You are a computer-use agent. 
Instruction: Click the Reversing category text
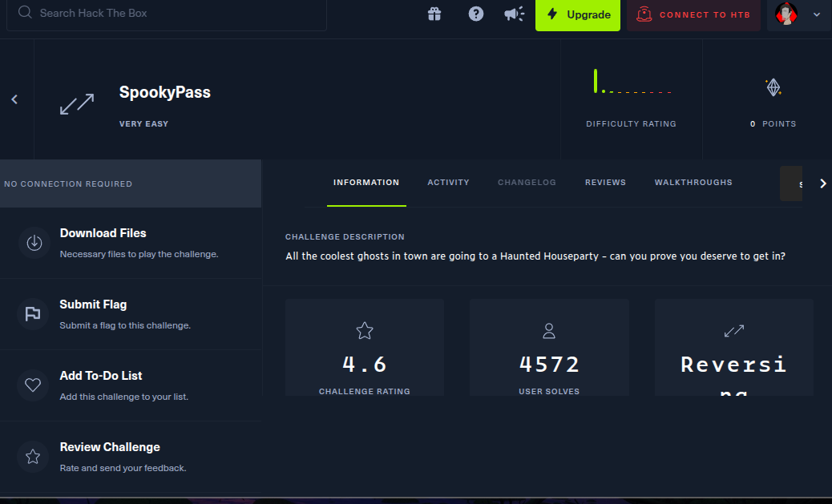pyautogui.click(x=734, y=374)
